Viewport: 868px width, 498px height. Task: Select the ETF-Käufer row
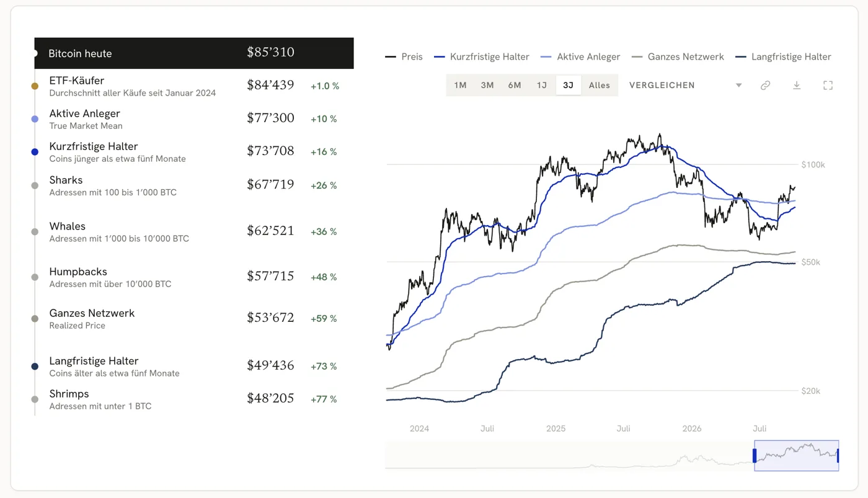[x=194, y=86]
